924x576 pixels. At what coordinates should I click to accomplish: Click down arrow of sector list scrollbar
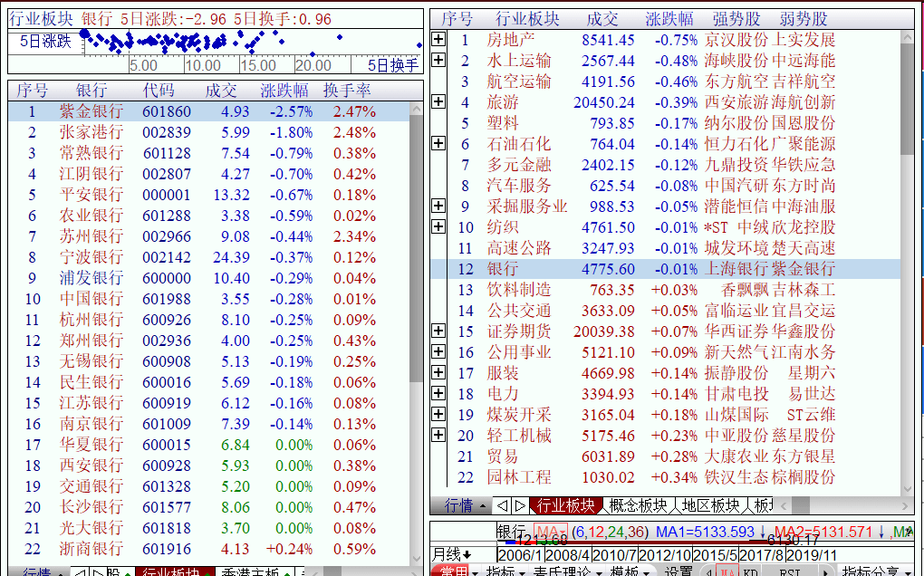click(908, 487)
